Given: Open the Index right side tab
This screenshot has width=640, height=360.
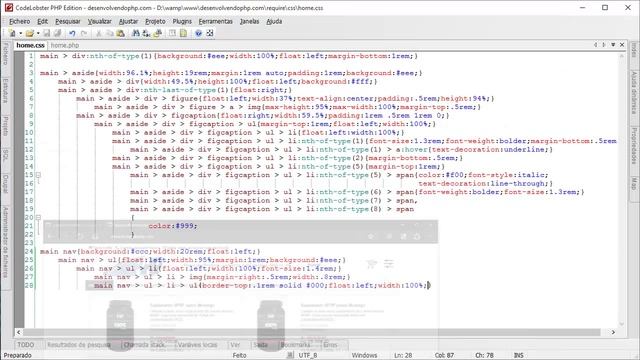Looking at the screenshot, I should point(634,50).
